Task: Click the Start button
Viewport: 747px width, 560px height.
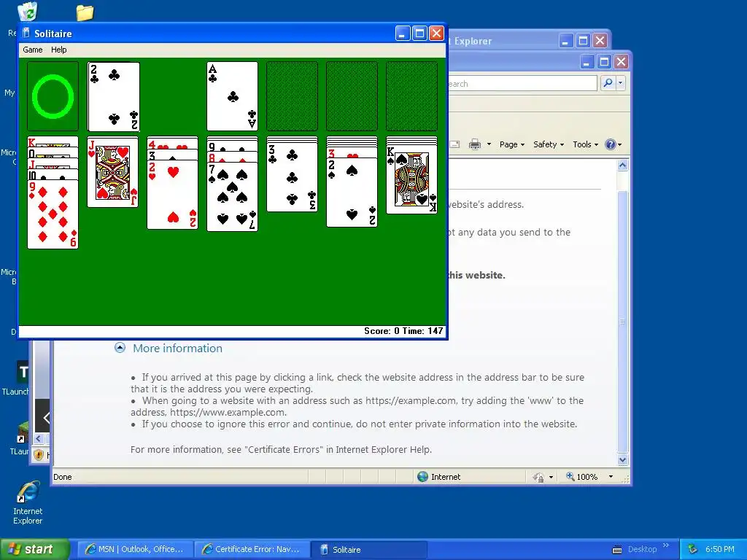Action: point(35,550)
